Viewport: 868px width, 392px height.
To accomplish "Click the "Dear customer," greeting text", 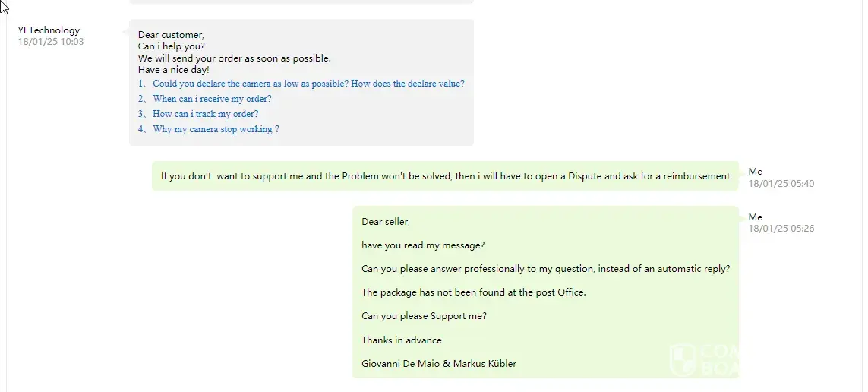I will point(171,35).
